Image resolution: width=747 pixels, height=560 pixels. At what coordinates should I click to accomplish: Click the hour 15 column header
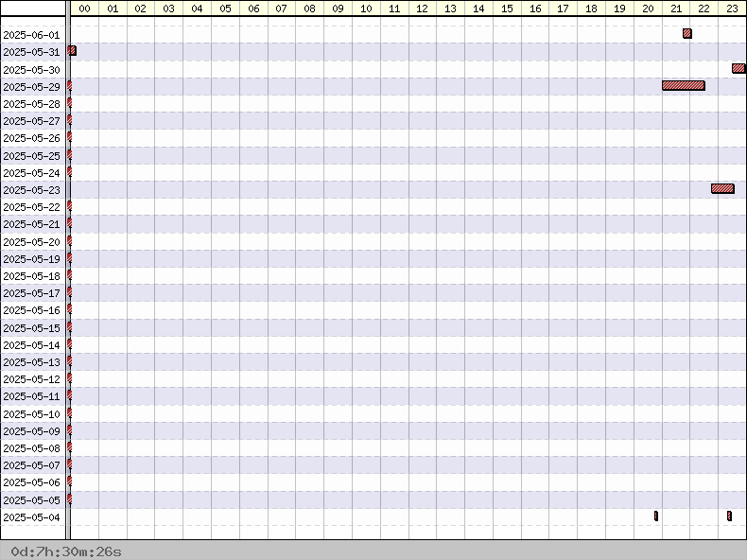[507, 9]
